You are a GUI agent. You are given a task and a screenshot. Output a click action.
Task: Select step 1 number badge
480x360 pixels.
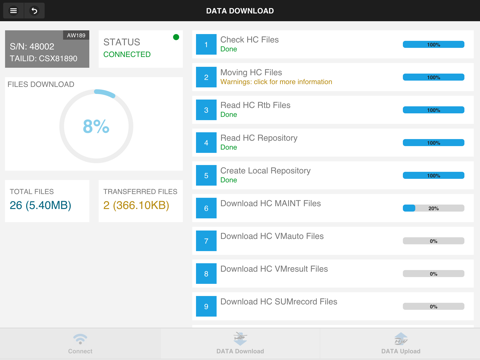tap(206, 44)
